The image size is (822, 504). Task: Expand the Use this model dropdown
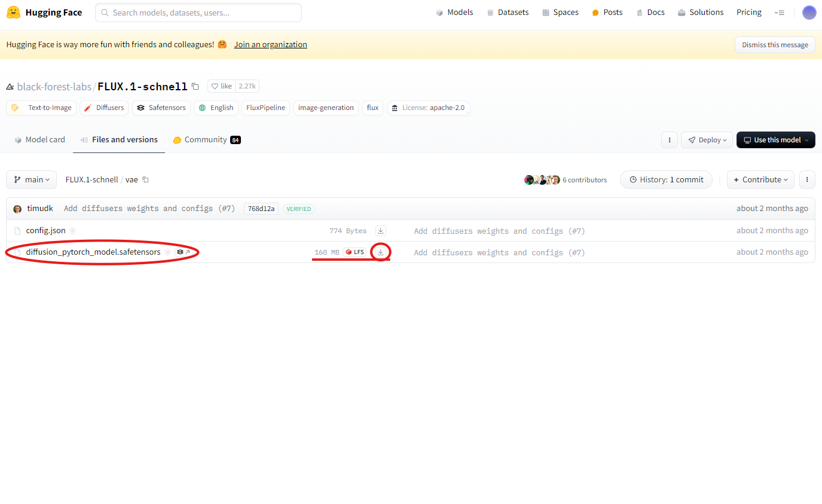tap(775, 140)
